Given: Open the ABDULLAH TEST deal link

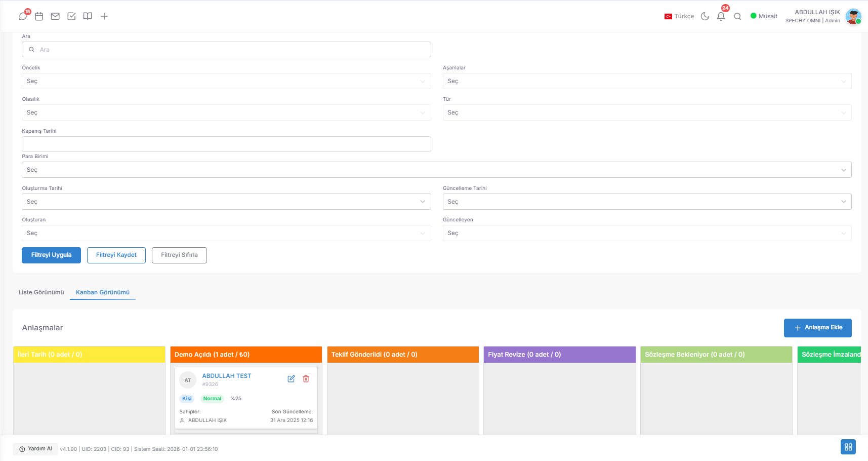Looking at the screenshot, I should [x=227, y=376].
